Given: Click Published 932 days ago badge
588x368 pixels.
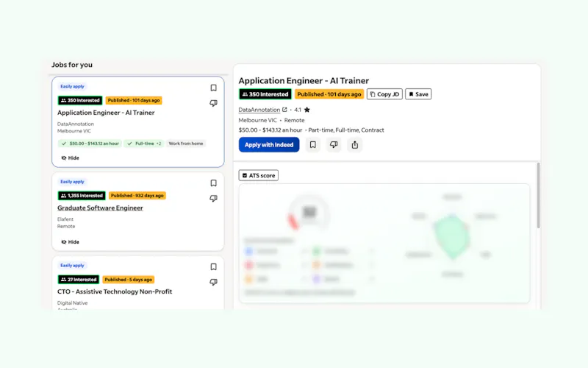Looking at the screenshot, I should click(x=137, y=196).
